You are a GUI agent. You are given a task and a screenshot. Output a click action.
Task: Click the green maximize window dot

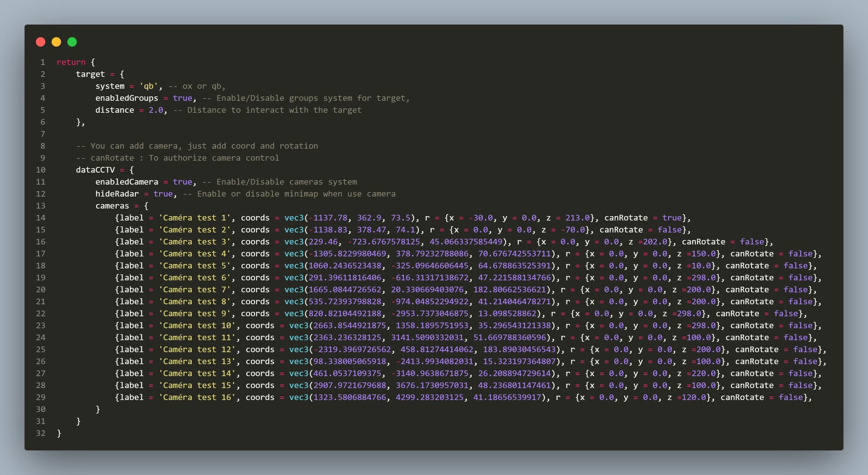click(72, 42)
